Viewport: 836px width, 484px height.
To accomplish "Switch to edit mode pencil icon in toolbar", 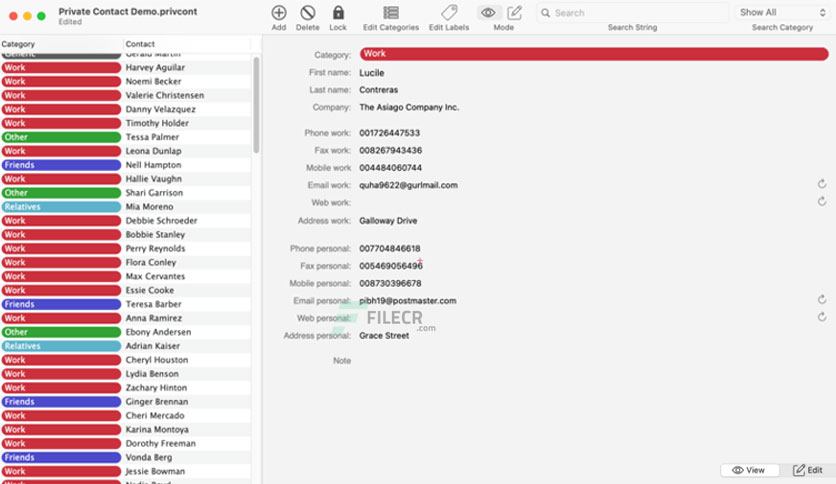I will [x=515, y=13].
